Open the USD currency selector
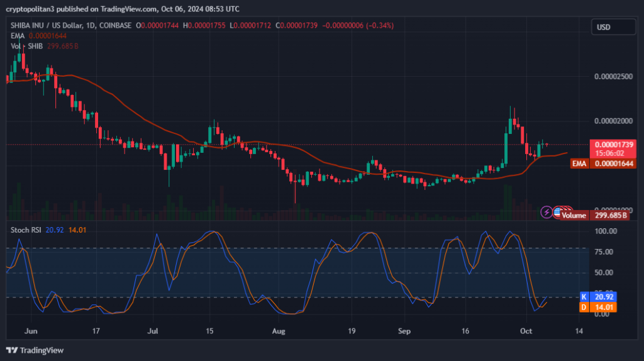Screen dimensions: 644x361 (613, 27)
